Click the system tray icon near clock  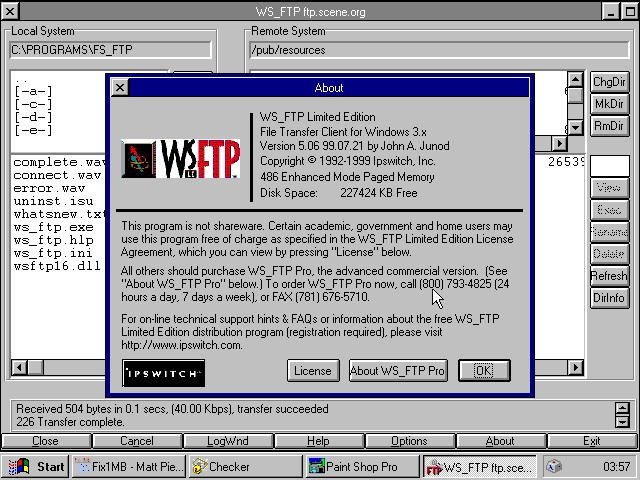click(555, 466)
